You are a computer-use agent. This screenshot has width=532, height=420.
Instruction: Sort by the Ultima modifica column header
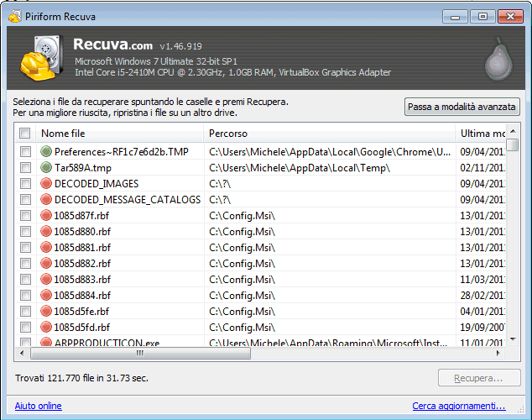click(x=481, y=133)
